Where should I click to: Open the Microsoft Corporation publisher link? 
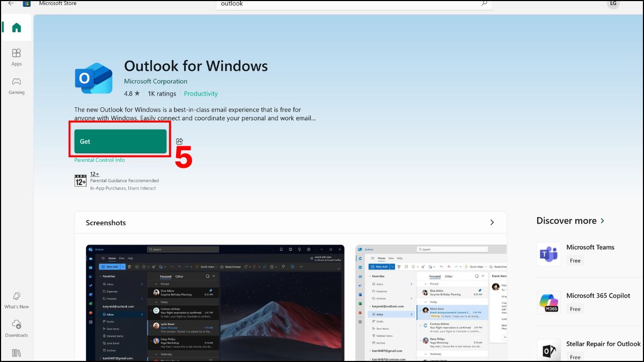click(x=156, y=82)
